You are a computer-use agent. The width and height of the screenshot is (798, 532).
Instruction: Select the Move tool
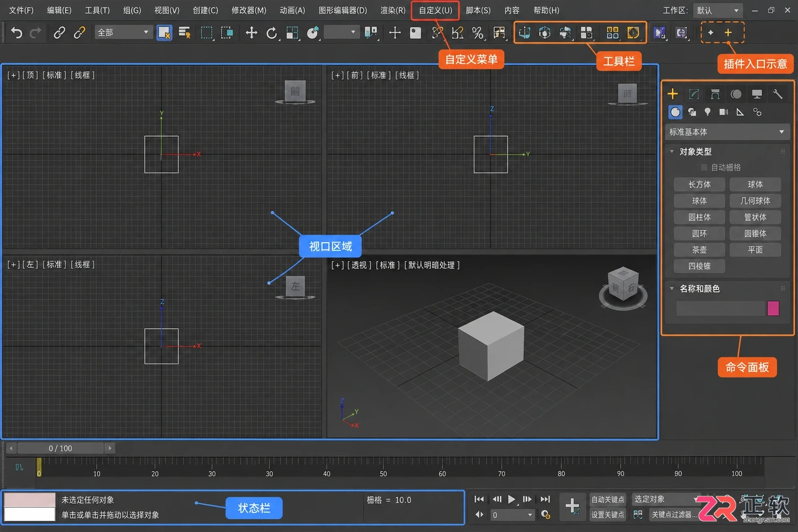[x=251, y=33]
